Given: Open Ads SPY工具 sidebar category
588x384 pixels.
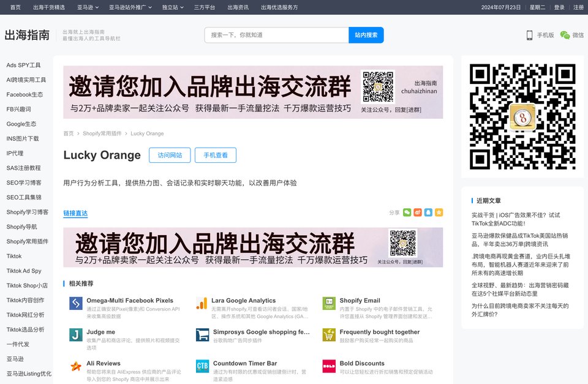Looking at the screenshot, I should (23, 66).
